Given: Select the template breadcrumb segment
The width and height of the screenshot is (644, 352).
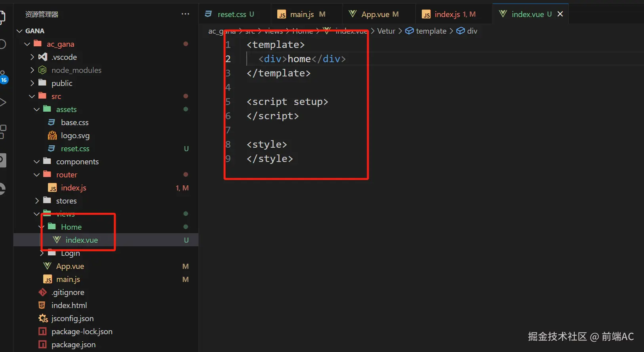Looking at the screenshot, I should coord(431,31).
